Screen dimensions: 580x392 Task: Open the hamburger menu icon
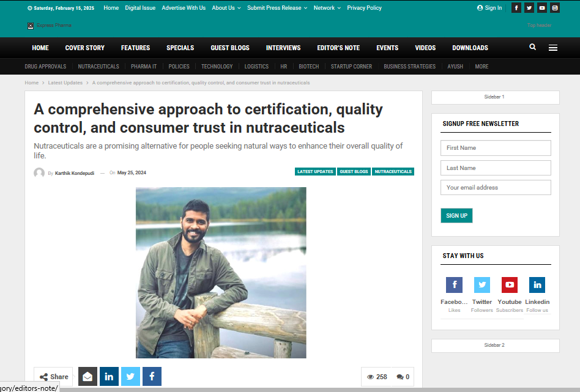point(552,48)
